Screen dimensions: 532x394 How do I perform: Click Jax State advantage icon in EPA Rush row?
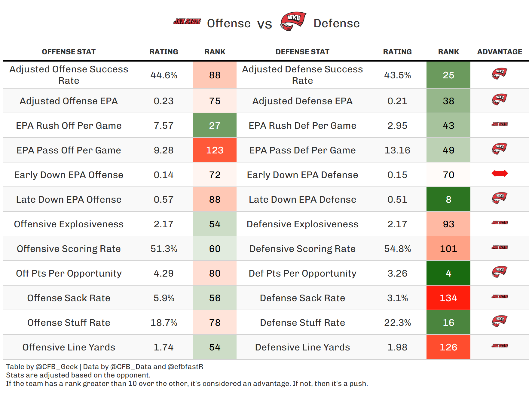tap(500, 124)
